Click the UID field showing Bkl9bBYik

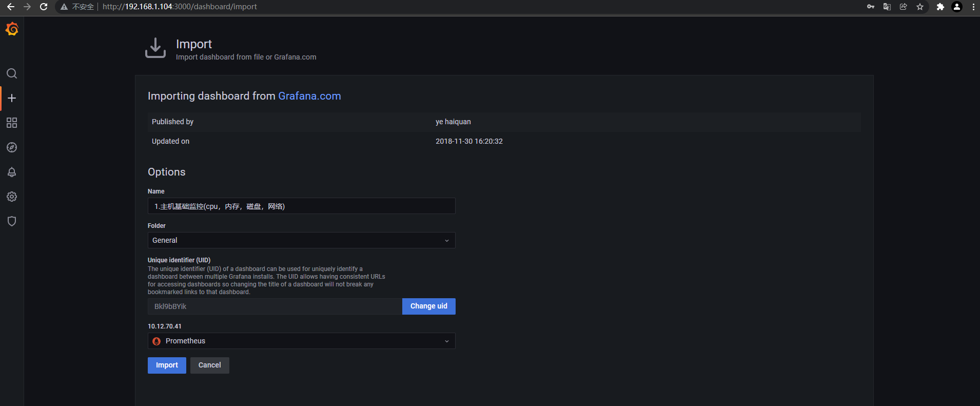pyautogui.click(x=275, y=306)
